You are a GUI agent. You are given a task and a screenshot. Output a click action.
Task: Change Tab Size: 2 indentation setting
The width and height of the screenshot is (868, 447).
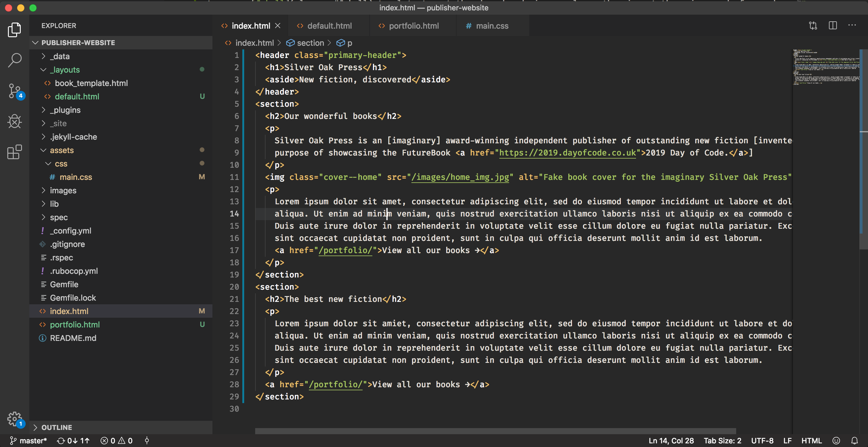(722, 441)
